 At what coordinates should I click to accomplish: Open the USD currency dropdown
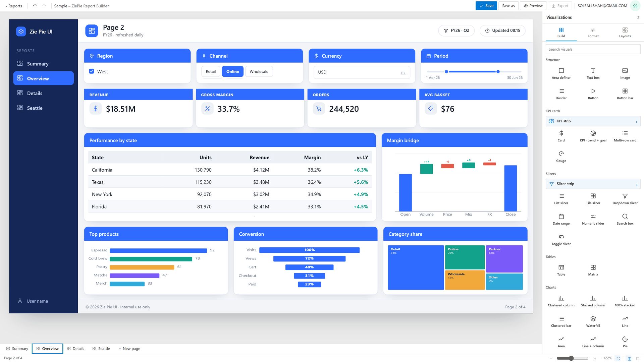pyautogui.click(x=362, y=72)
